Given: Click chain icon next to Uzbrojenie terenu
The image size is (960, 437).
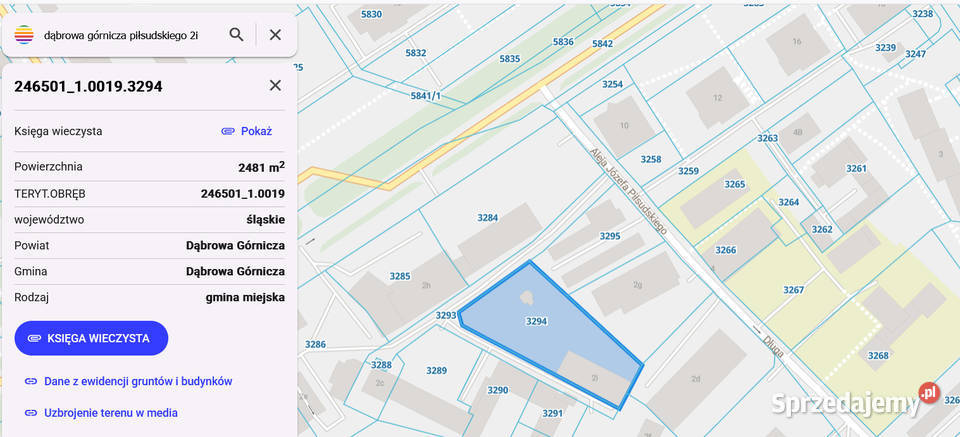Looking at the screenshot, I should [x=30, y=412].
